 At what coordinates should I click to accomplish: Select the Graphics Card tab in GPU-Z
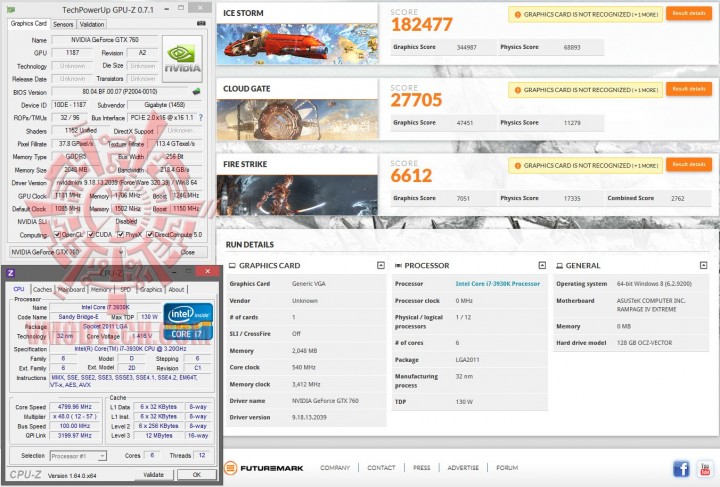pyautogui.click(x=28, y=23)
